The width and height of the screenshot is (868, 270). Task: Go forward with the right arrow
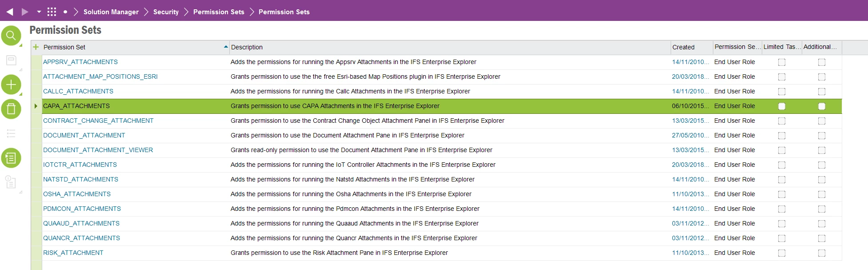[x=25, y=12]
